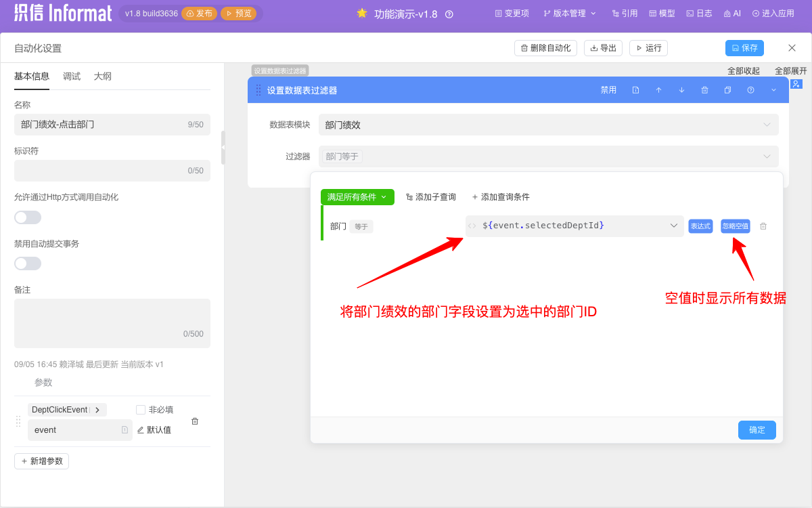Open 日志 logs from the top bar
The height and width of the screenshot is (508, 812).
click(x=698, y=12)
